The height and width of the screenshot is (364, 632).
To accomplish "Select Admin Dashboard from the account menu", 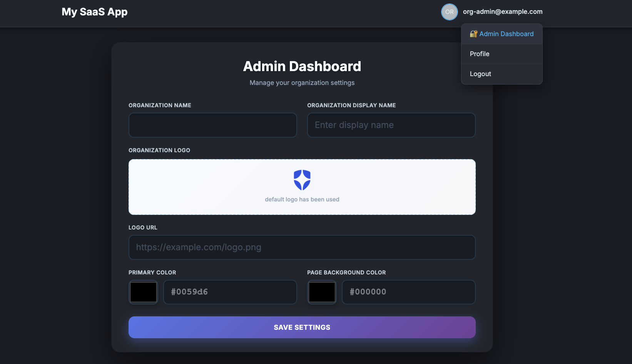I will 506,34.
